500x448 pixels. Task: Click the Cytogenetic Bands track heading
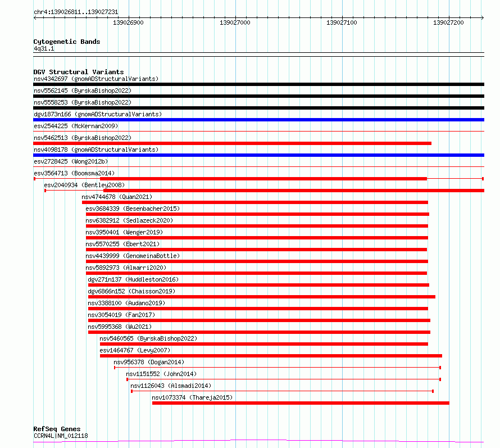point(67,42)
